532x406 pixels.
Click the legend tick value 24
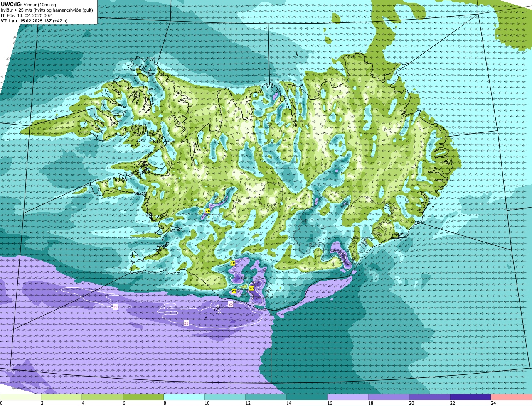(493, 403)
